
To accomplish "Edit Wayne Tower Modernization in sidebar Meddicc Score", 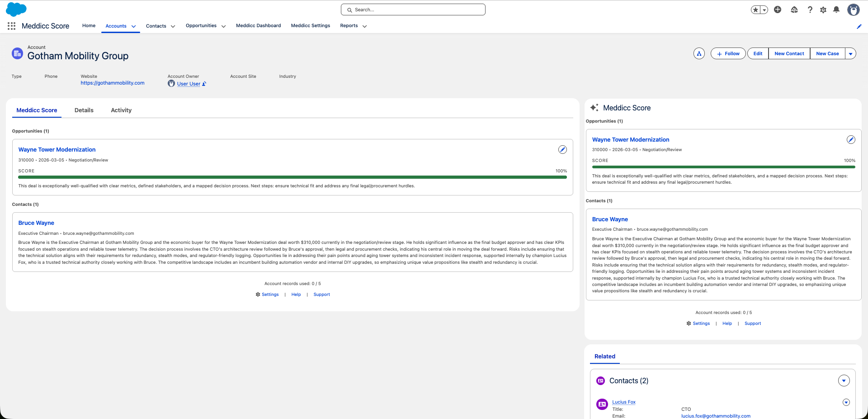I will 851,140.
